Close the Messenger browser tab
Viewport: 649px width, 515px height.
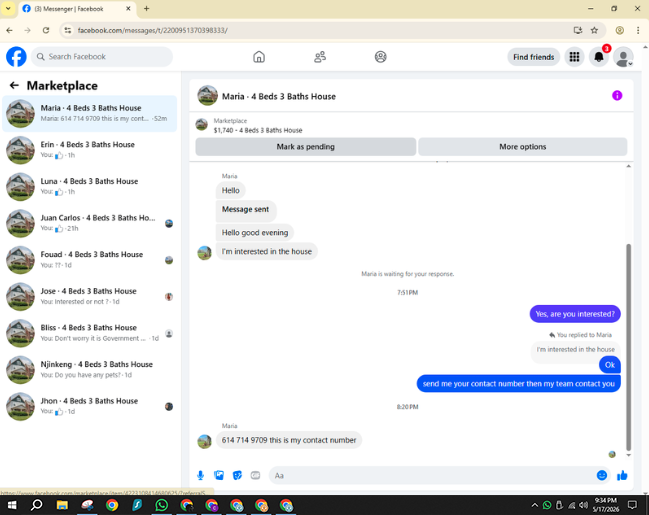pyautogui.click(x=128, y=9)
